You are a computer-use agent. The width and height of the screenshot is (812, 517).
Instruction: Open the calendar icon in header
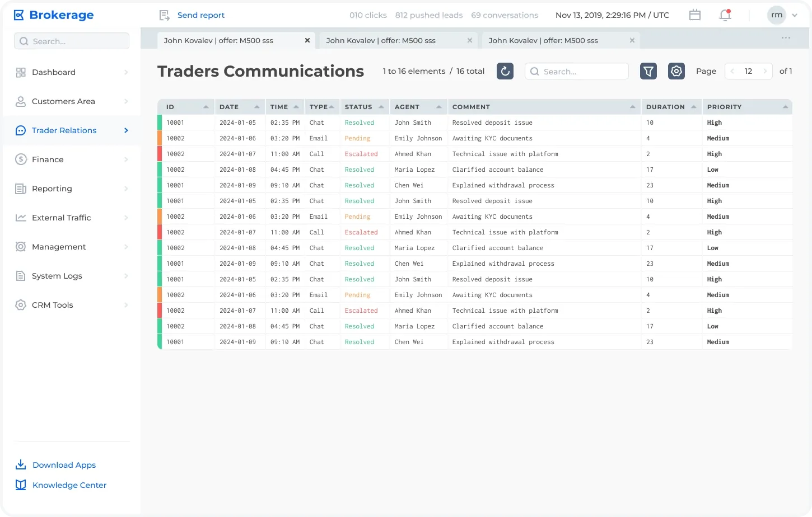[x=695, y=15]
